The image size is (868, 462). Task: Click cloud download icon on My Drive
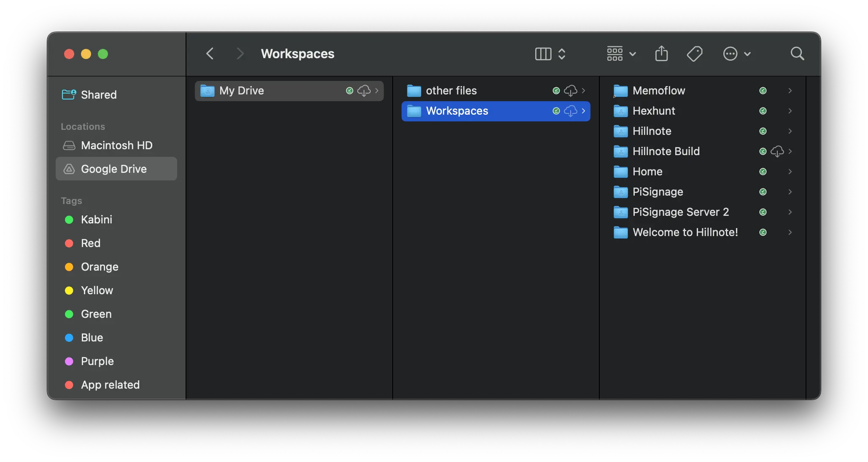(x=364, y=91)
